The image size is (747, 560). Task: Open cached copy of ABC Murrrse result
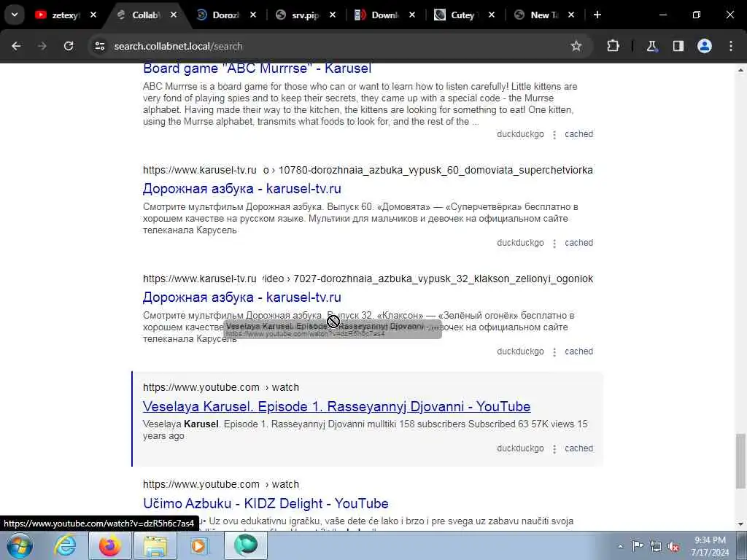pyautogui.click(x=578, y=134)
